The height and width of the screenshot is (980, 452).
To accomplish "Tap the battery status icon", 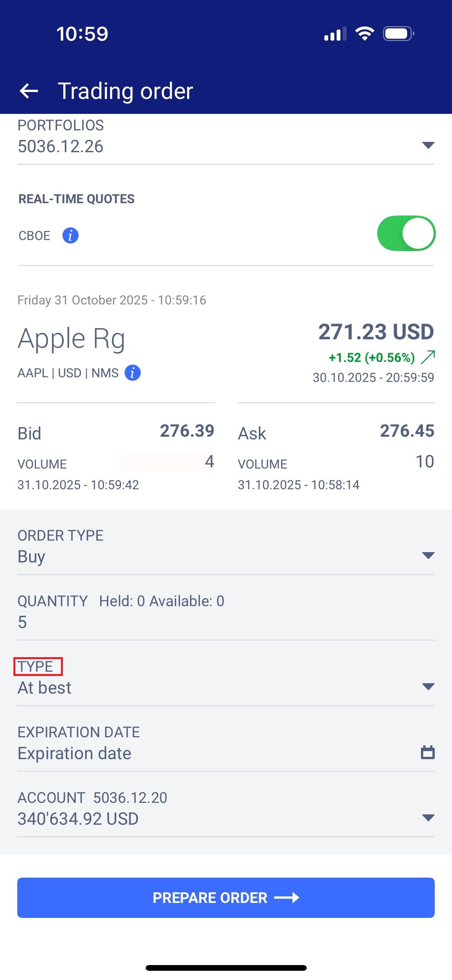I will (x=398, y=34).
